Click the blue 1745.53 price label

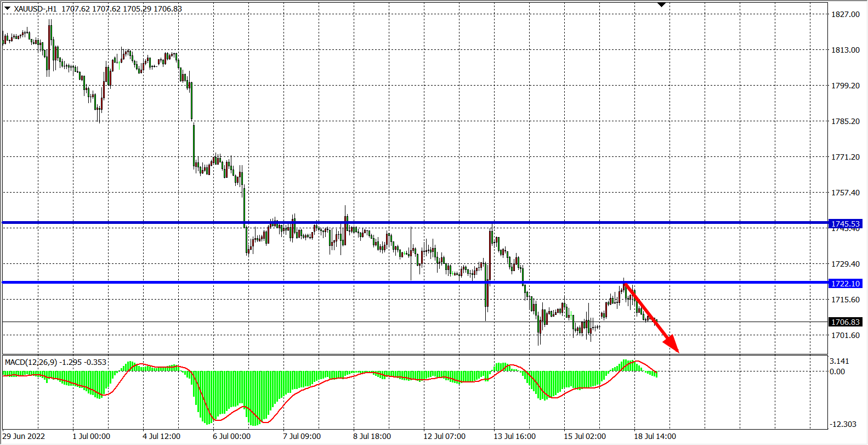[846, 224]
